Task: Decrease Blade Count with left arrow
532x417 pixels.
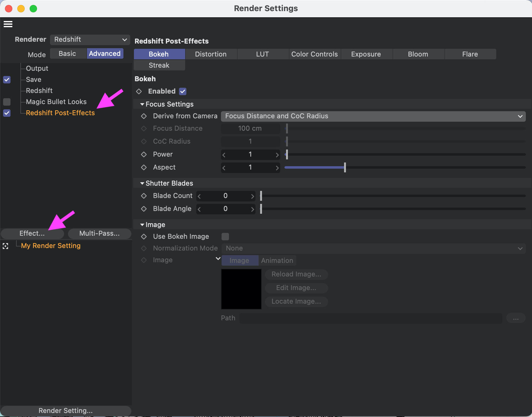Action: [x=199, y=196]
